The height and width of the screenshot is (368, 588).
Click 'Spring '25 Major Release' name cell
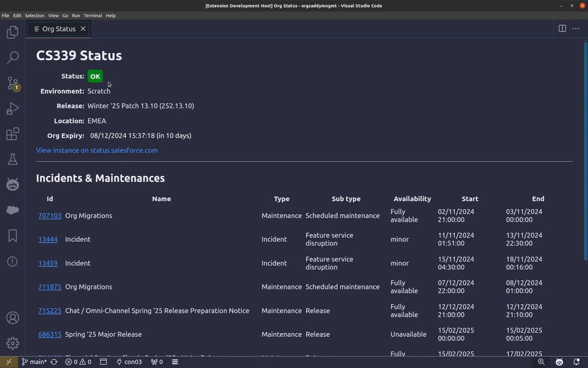click(x=103, y=334)
